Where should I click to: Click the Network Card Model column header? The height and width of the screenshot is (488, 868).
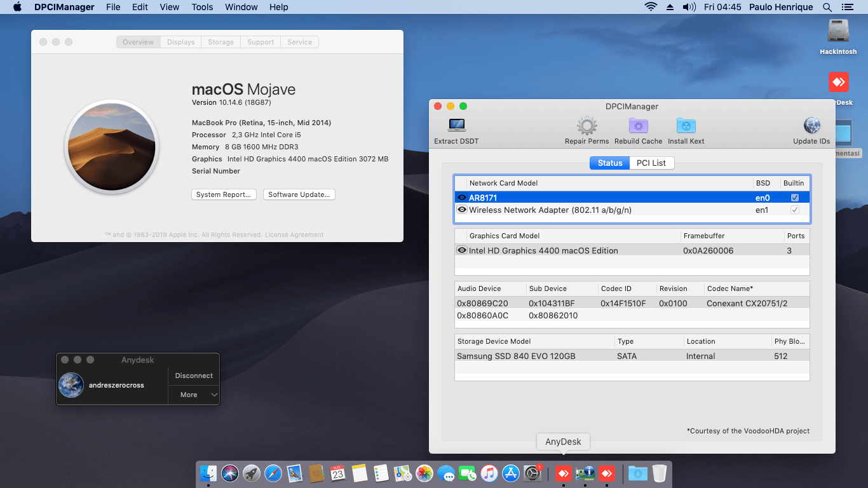click(609, 183)
